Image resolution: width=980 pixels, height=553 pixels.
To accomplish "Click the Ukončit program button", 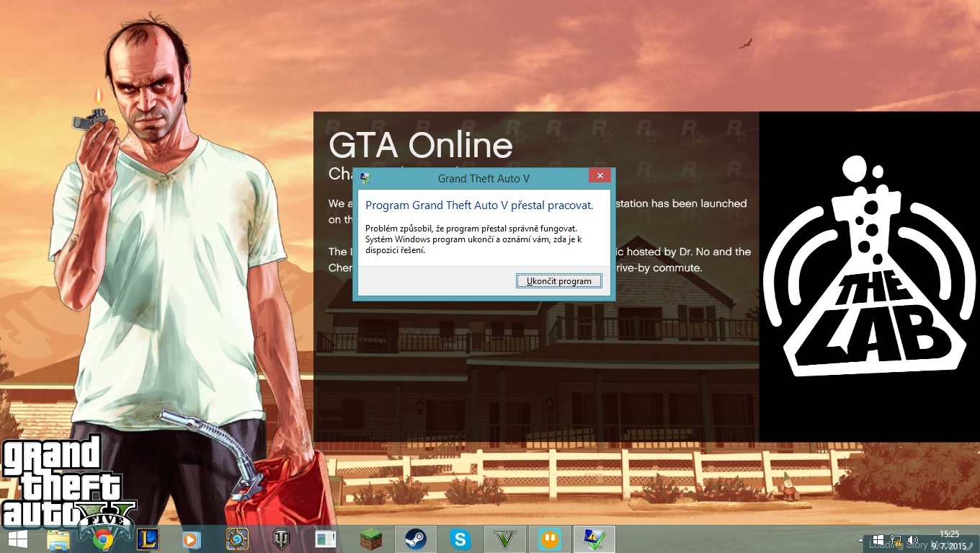I will [x=559, y=281].
